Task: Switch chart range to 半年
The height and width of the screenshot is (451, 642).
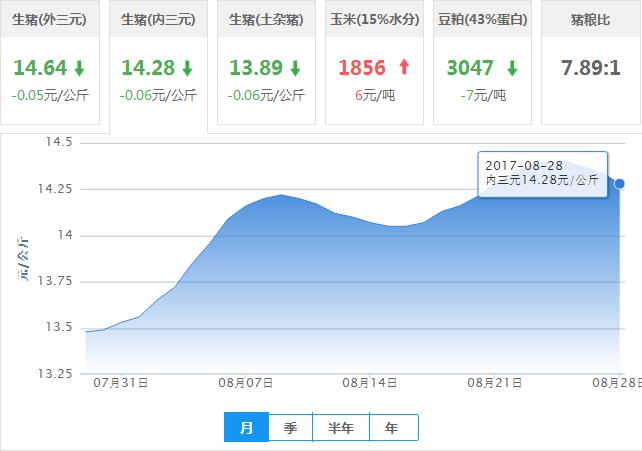Action: tap(341, 428)
